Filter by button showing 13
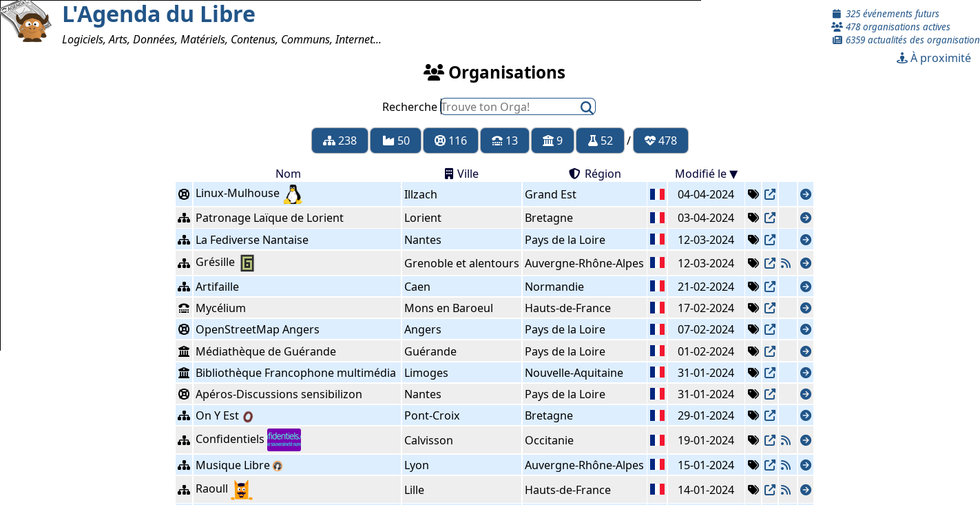Screen dimensions: 980x505 504,141
